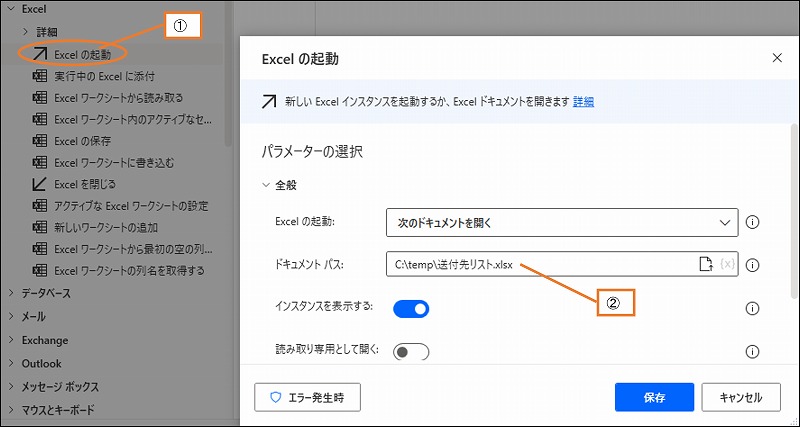Click the dialog's vertical scrollbar
This screenshot has height=427, width=800.
[x=793, y=209]
